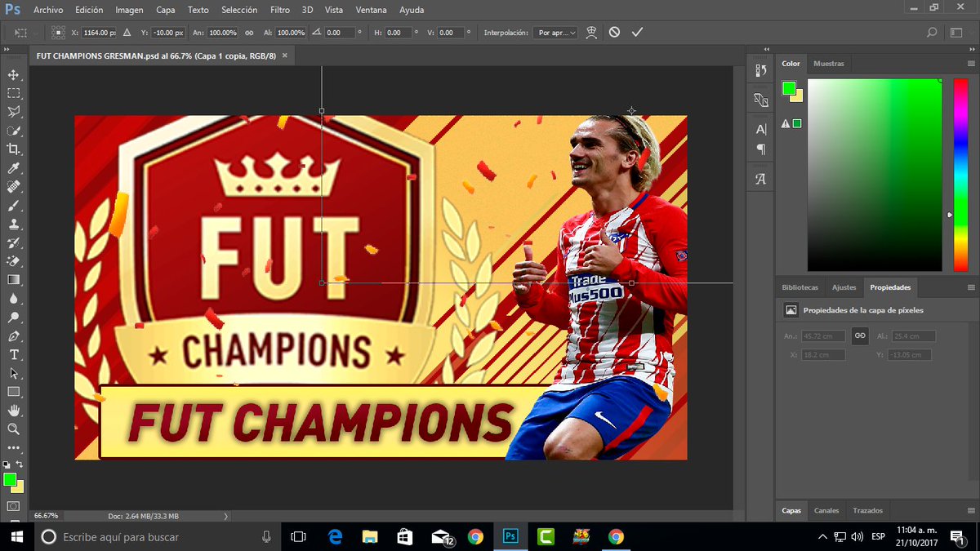Choose the Horizontal Type tool
980x551 pixels.
[x=14, y=354]
